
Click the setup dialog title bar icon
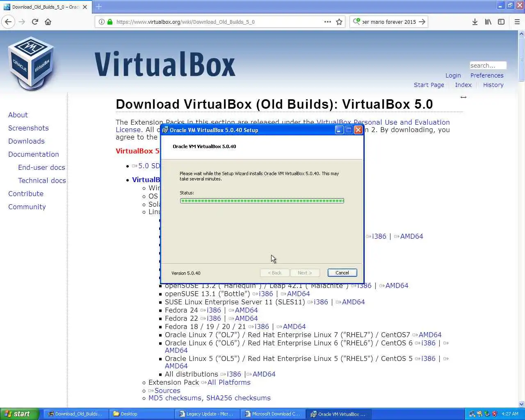(165, 130)
